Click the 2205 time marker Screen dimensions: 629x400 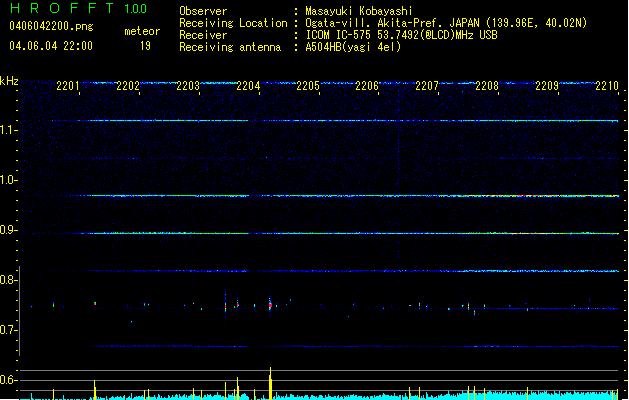[x=308, y=86]
